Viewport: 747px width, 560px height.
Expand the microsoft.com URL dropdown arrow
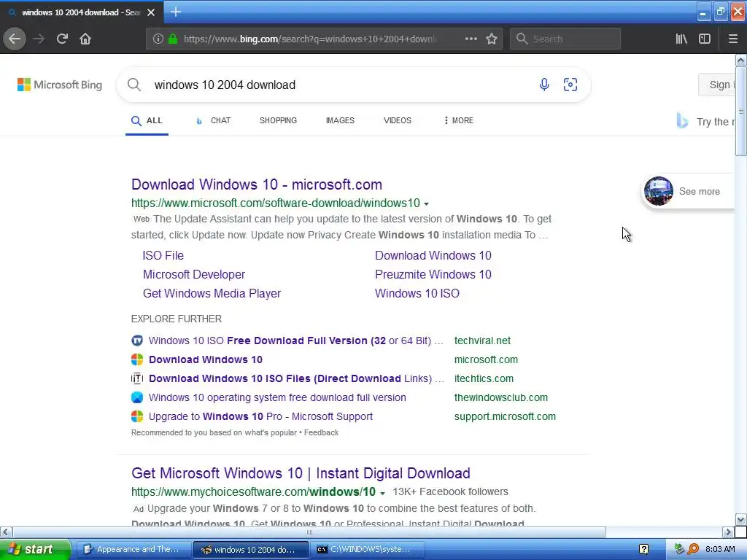pyautogui.click(x=426, y=204)
